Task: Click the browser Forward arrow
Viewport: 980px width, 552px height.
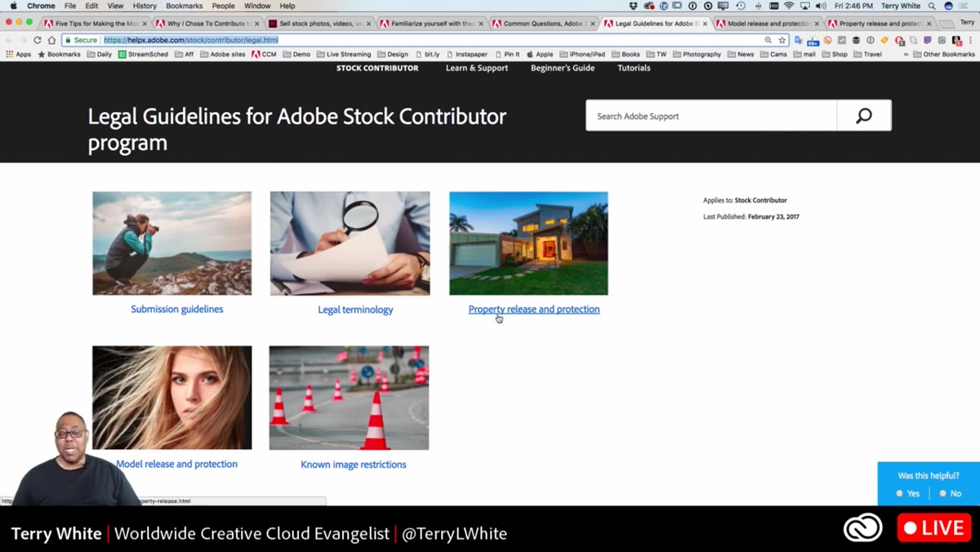Action: pos(23,40)
